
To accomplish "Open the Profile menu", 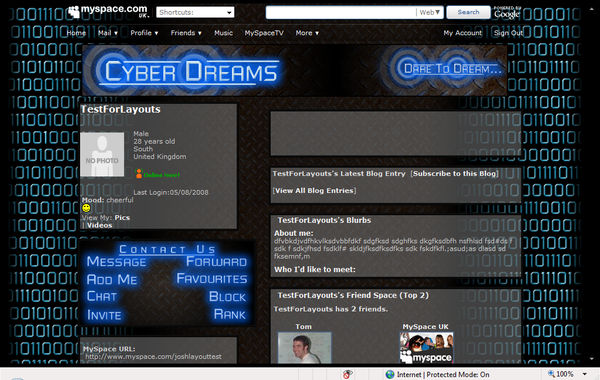I will click(144, 33).
